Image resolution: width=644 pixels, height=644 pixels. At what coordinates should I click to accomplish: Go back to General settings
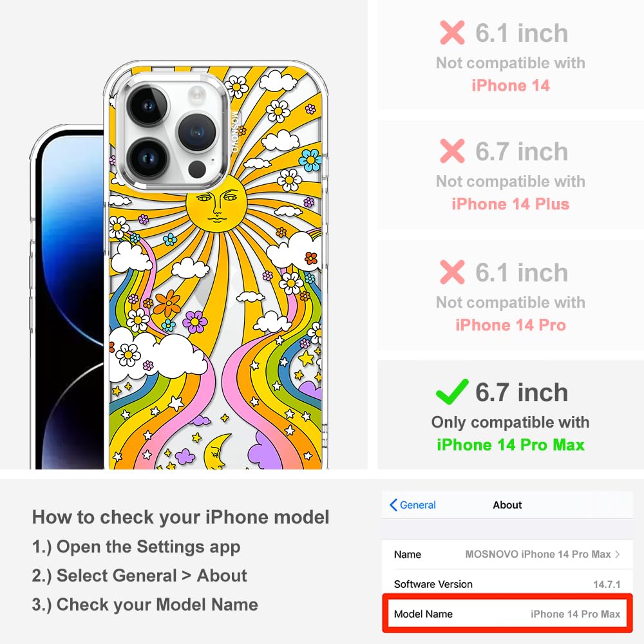click(x=413, y=505)
